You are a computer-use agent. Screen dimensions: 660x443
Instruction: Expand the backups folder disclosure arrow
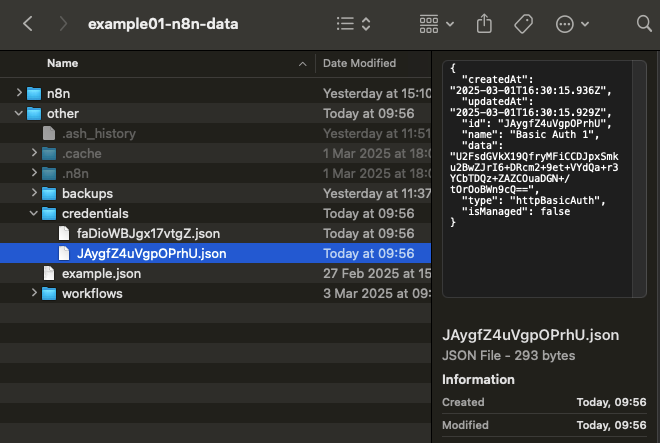(x=34, y=193)
